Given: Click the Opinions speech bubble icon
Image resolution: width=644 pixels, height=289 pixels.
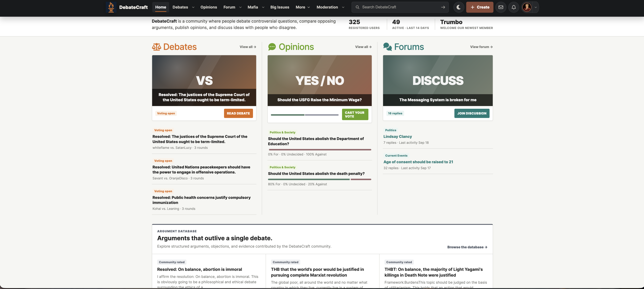Looking at the screenshot, I should (272, 47).
